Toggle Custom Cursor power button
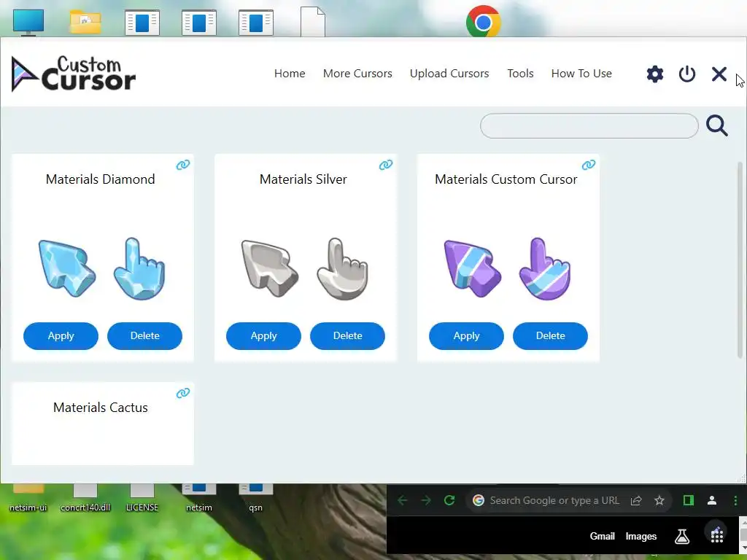The height and width of the screenshot is (560, 747). [x=687, y=74]
